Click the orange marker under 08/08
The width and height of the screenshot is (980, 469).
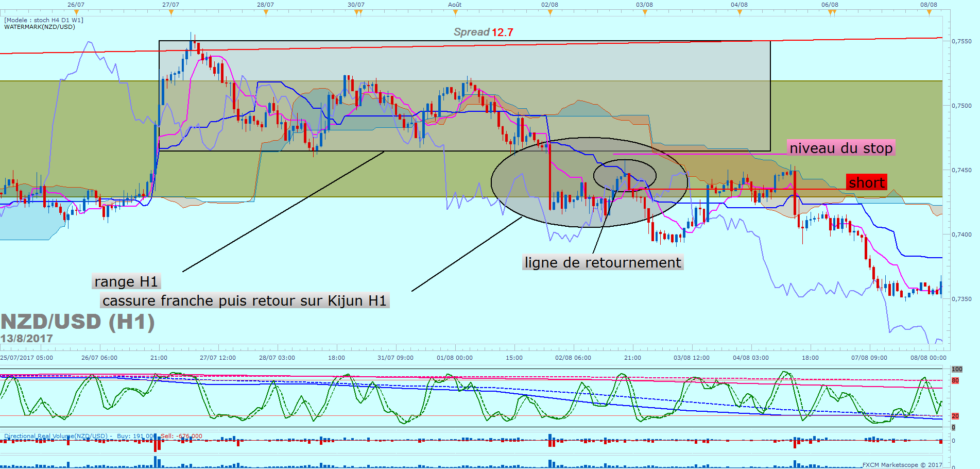(x=929, y=12)
